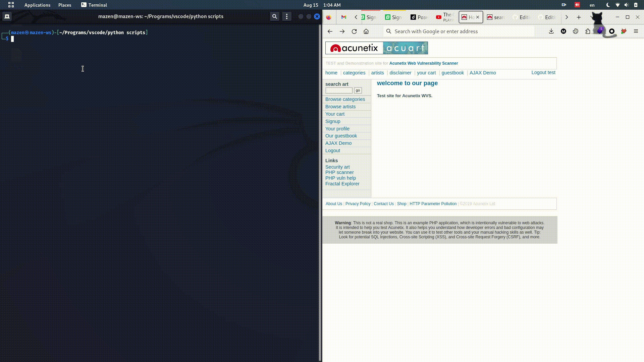
Task: Open the terminal three-dot menu
Action: coord(287,16)
